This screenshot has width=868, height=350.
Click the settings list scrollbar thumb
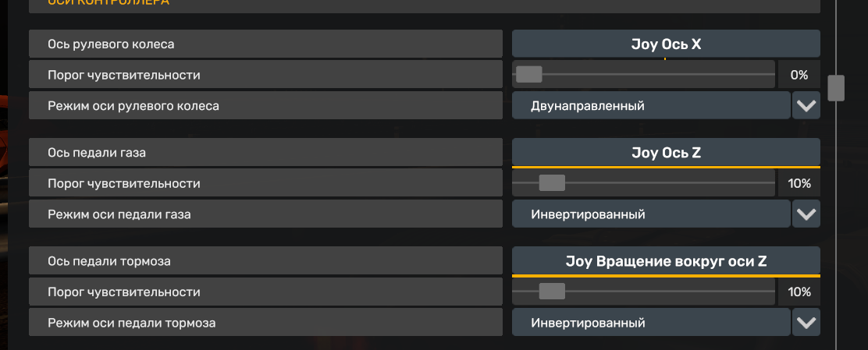coord(836,87)
